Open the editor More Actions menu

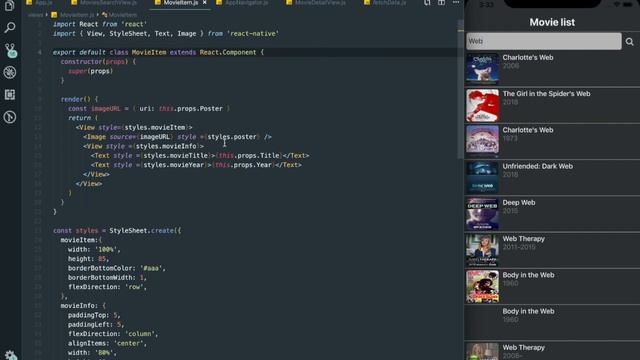[x=456, y=3]
